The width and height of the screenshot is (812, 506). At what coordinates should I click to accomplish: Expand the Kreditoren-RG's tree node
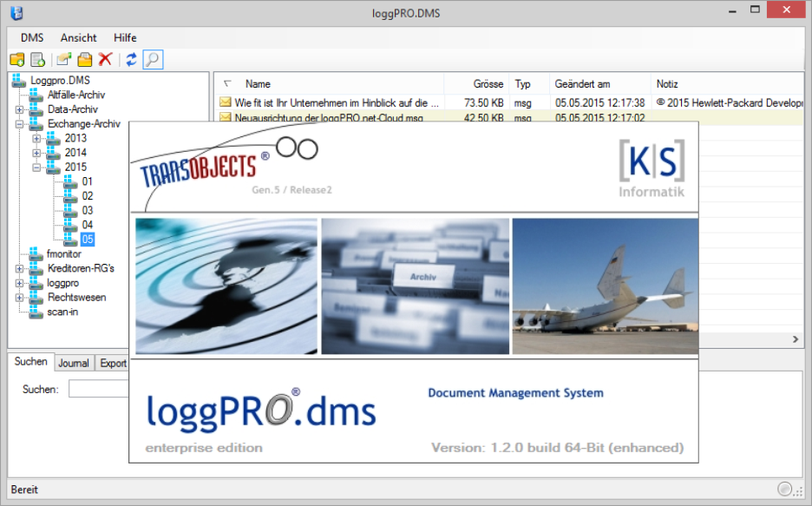click(x=19, y=269)
